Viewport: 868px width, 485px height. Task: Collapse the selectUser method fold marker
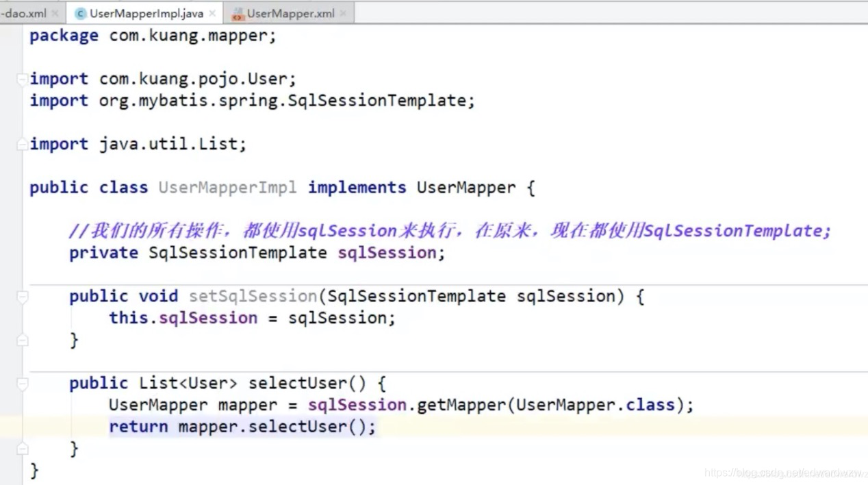click(22, 384)
